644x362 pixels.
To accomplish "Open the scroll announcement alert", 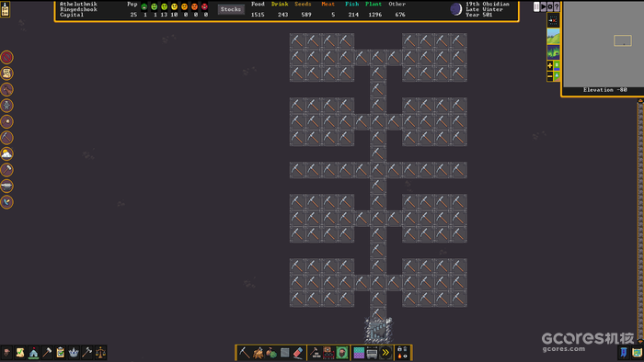I will coord(7,74).
